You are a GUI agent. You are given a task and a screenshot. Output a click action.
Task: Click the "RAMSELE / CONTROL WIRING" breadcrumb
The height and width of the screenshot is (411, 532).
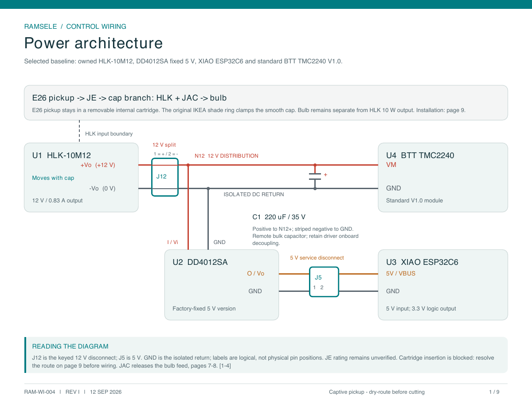[x=75, y=27]
